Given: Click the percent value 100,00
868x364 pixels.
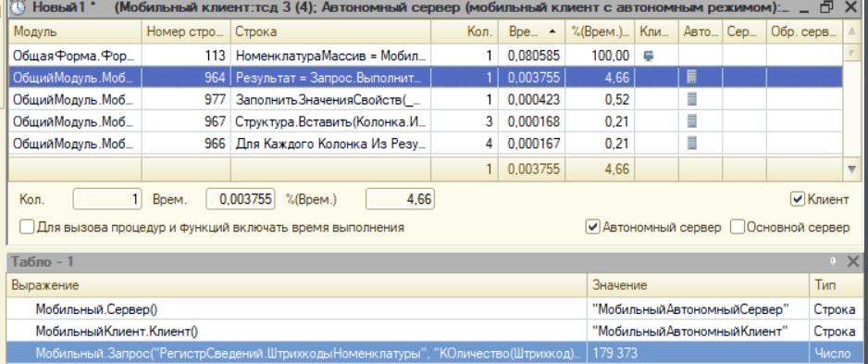Looking at the screenshot, I should tap(612, 56).
